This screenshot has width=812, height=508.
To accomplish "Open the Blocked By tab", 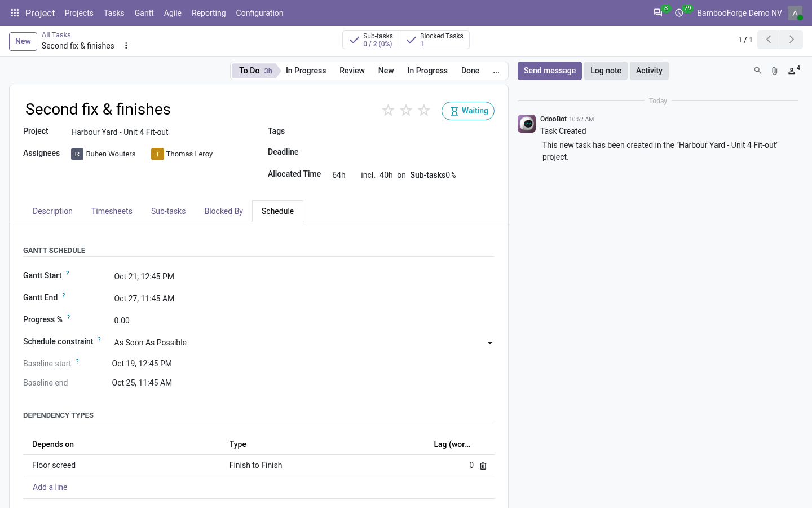I will 224,211.
